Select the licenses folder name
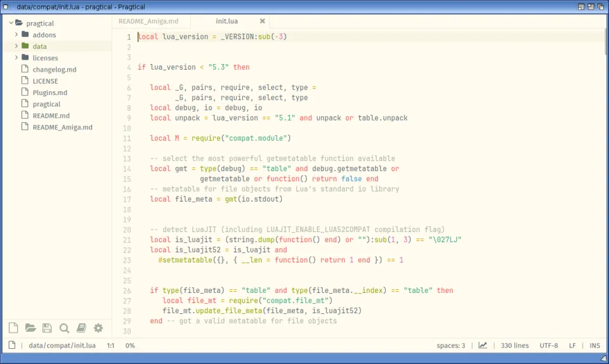Image resolution: width=609 pixels, height=364 pixels. coord(45,58)
